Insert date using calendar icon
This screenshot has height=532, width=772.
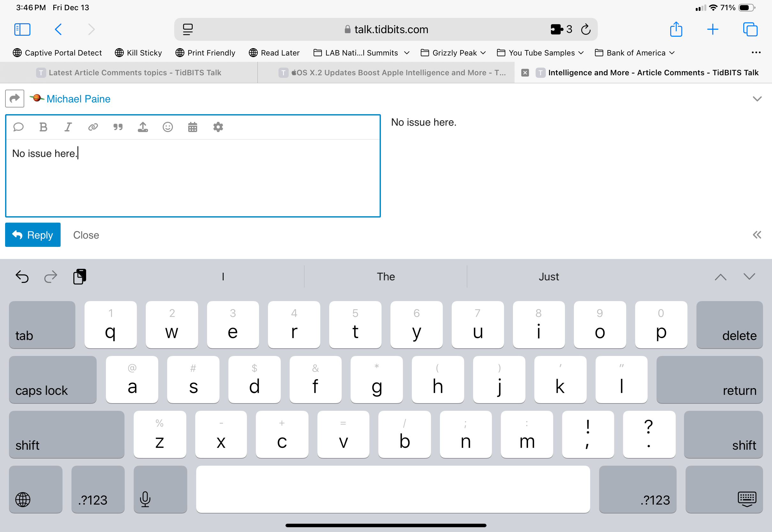(193, 127)
